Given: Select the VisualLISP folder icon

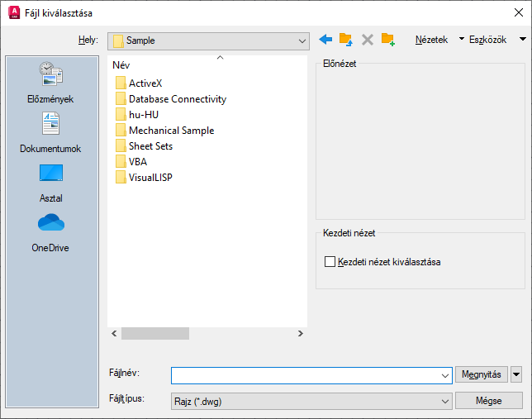Looking at the screenshot, I should [x=121, y=177].
